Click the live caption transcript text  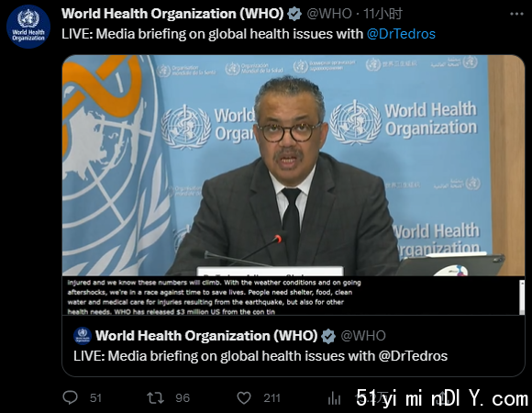click(214, 297)
